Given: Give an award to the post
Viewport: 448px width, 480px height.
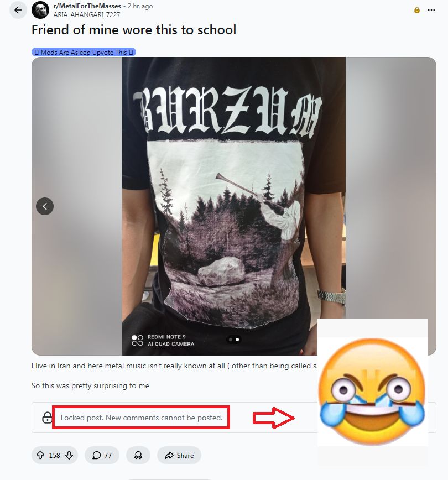Looking at the screenshot, I should [138, 455].
